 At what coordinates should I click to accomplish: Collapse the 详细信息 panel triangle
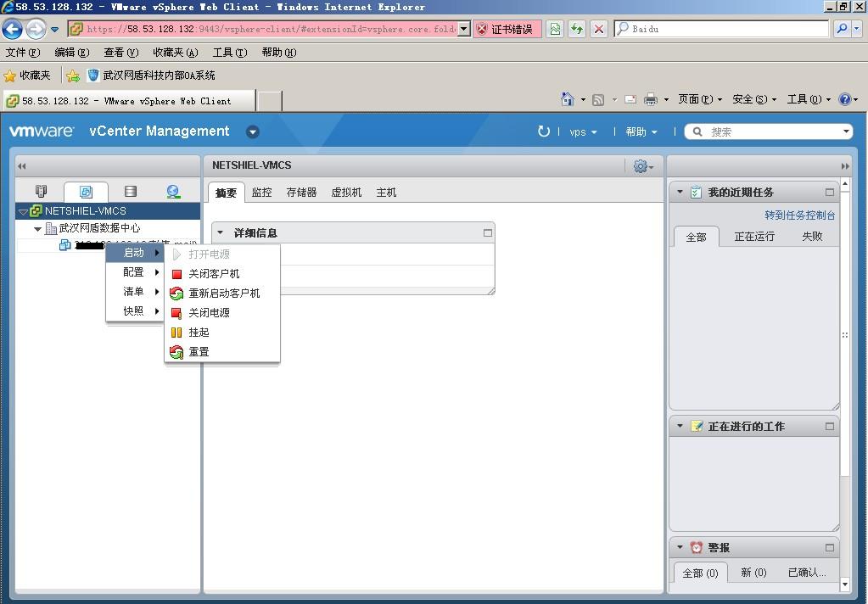tap(221, 232)
